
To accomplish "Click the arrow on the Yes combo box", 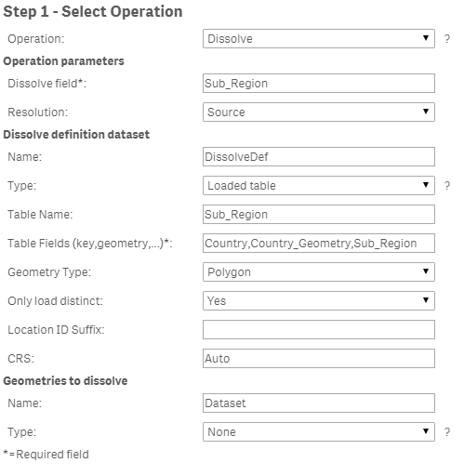I will point(426,300).
